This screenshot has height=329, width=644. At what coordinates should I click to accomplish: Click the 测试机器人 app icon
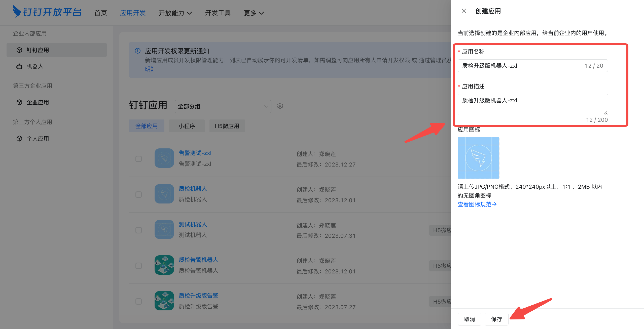point(164,229)
